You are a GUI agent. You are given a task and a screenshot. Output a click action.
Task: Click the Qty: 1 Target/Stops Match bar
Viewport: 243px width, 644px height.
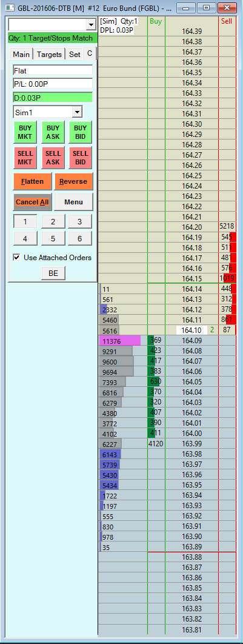pos(53,38)
